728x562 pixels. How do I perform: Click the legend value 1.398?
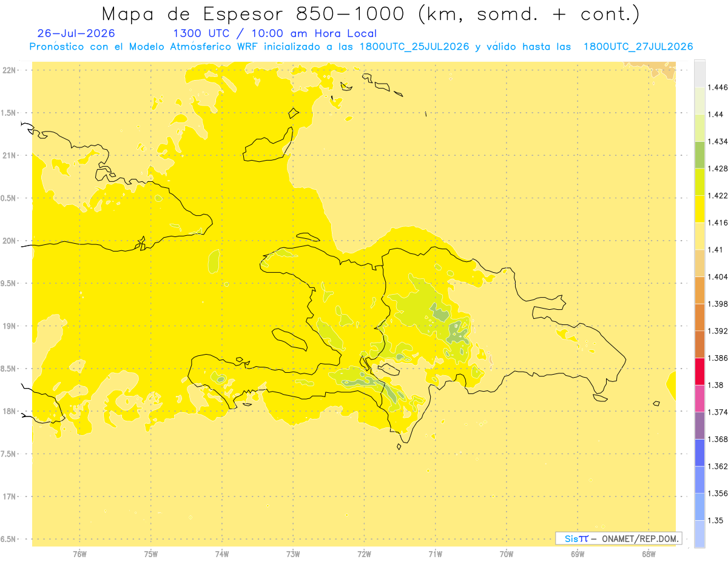pyautogui.click(x=718, y=304)
